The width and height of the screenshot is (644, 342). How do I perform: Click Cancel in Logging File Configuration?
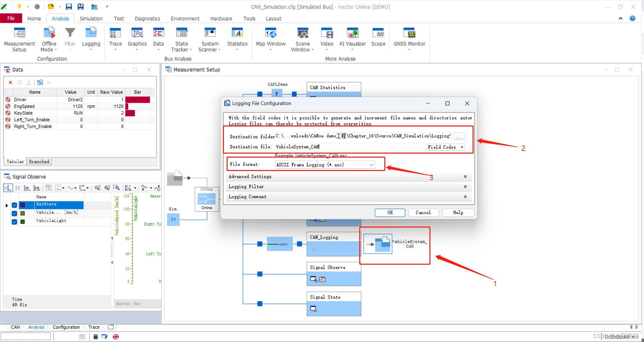coord(423,212)
